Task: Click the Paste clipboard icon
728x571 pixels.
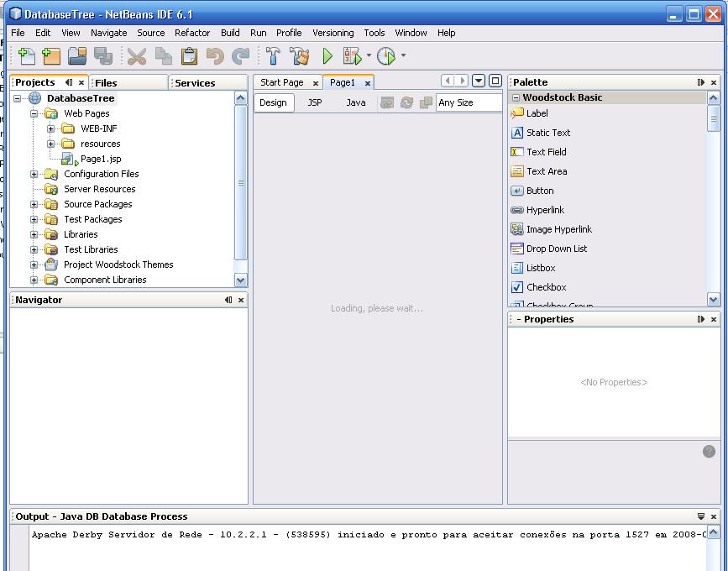Action: click(x=189, y=56)
